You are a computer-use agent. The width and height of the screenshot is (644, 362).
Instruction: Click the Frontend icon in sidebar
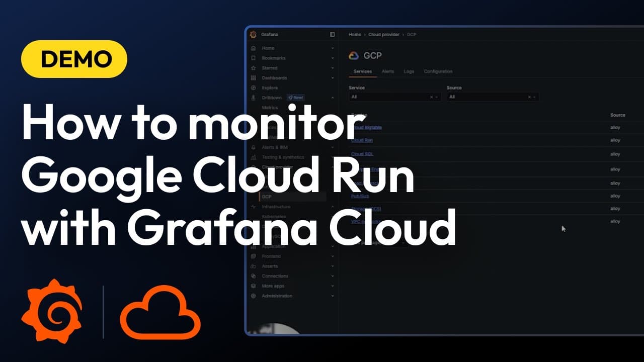253,256
